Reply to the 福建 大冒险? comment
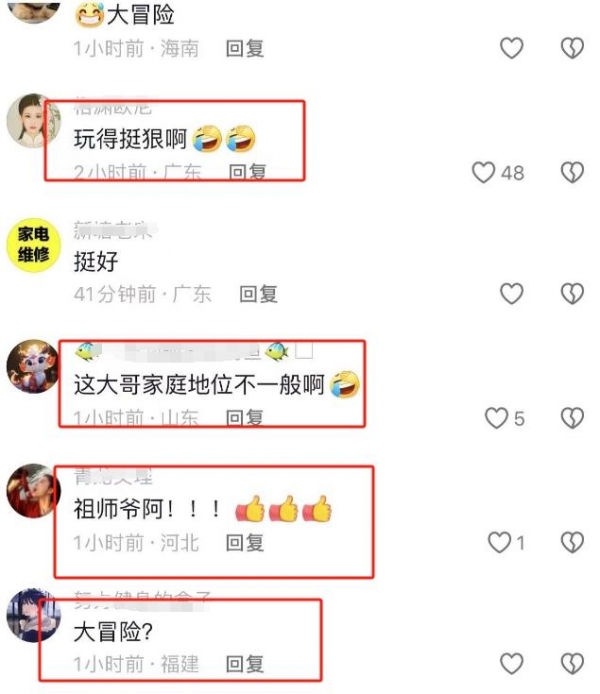The width and height of the screenshot is (600, 694). click(x=245, y=664)
